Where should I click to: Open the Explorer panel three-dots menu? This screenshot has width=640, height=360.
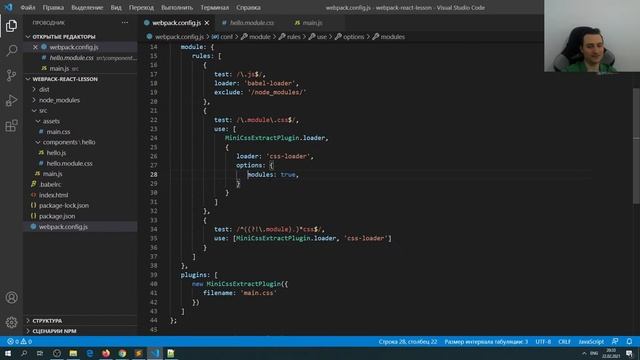click(x=125, y=23)
